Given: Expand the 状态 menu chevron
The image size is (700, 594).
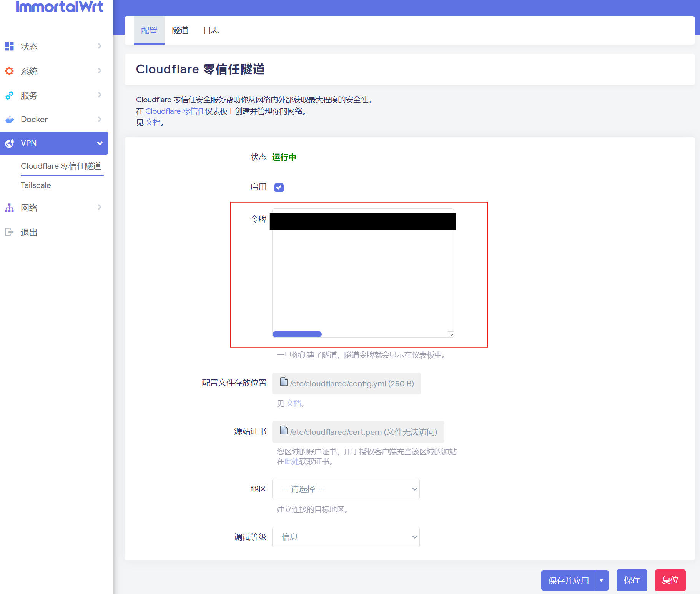Looking at the screenshot, I should coord(100,46).
